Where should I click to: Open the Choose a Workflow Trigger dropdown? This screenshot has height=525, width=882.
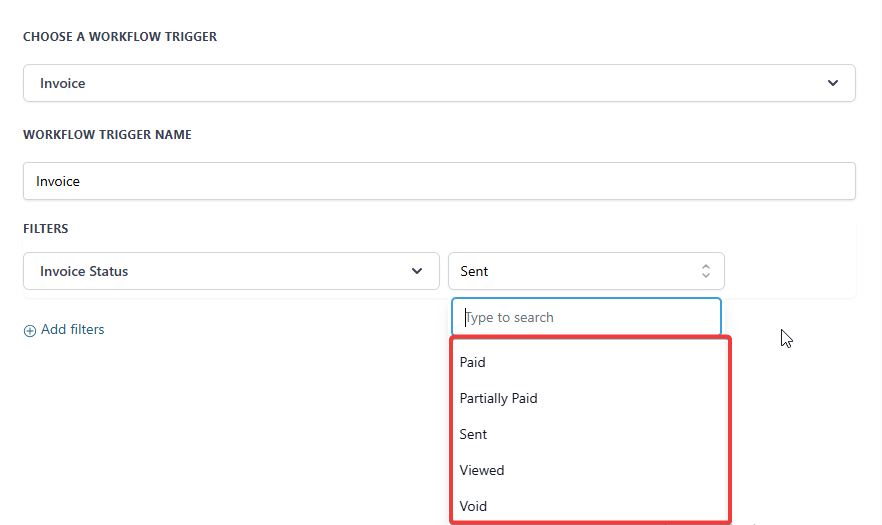point(439,83)
